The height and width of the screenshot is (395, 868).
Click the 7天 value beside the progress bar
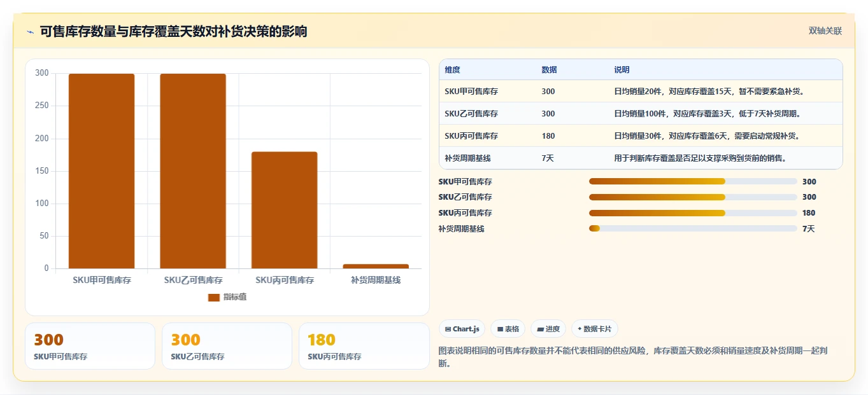click(809, 228)
